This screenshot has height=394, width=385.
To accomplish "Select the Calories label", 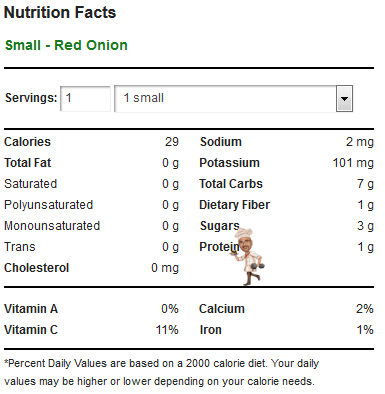I will point(27,142).
